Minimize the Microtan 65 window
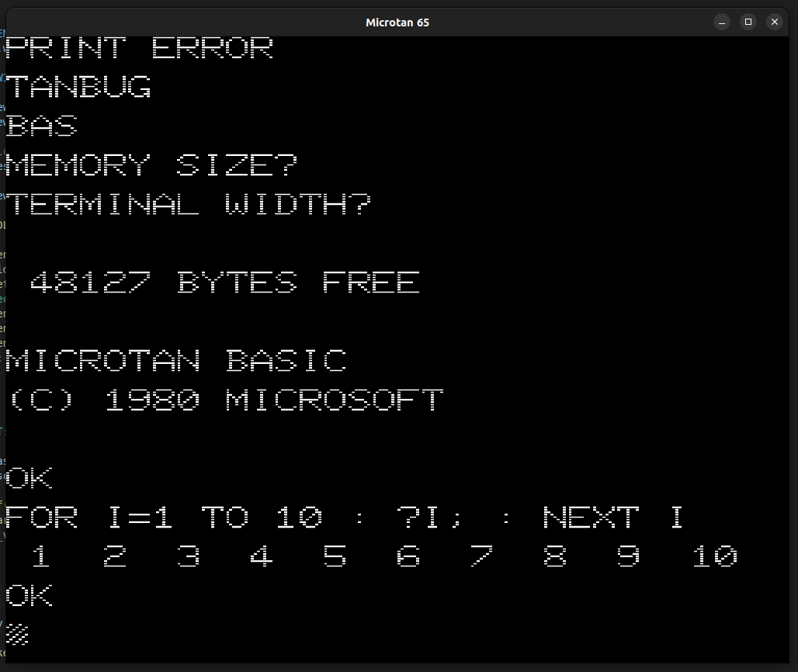This screenshot has height=672, width=798. point(722,23)
